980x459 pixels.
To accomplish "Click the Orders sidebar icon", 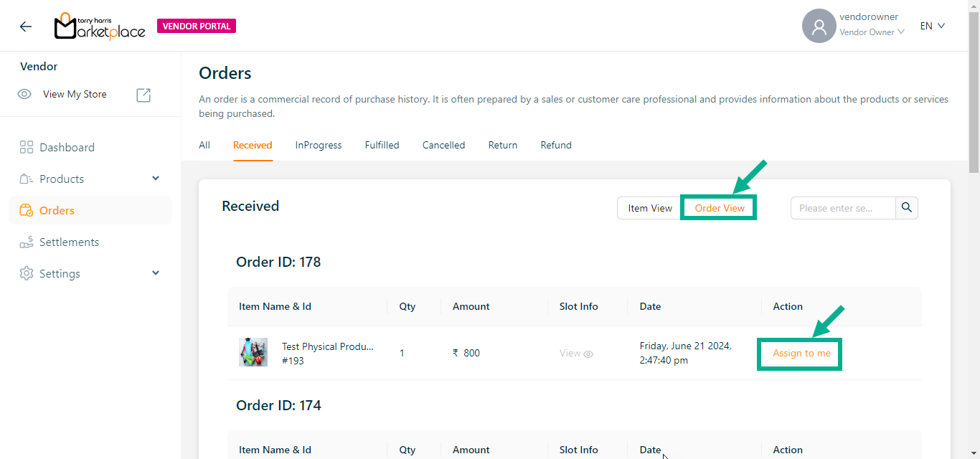I will [27, 211].
